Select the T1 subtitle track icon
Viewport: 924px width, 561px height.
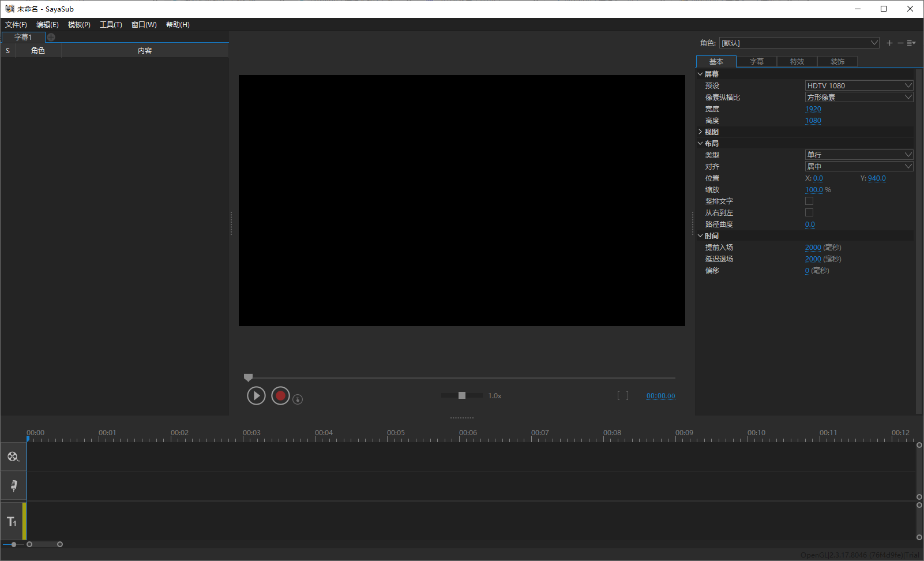click(x=12, y=522)
